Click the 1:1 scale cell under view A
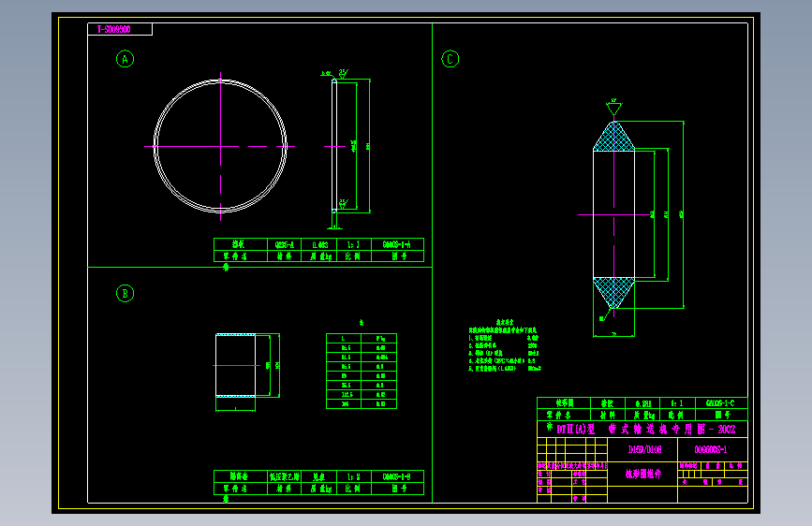 pyautogui.click(x=354, y=244)
